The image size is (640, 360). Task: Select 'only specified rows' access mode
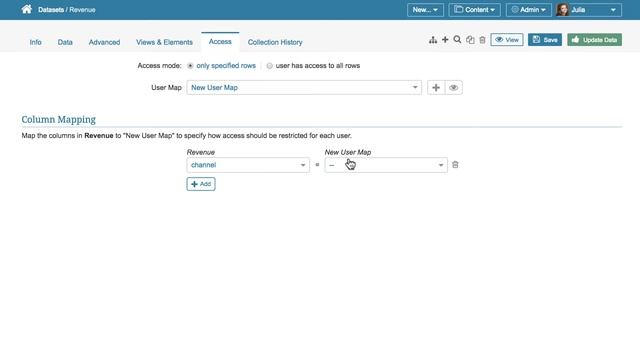point(190,66)
